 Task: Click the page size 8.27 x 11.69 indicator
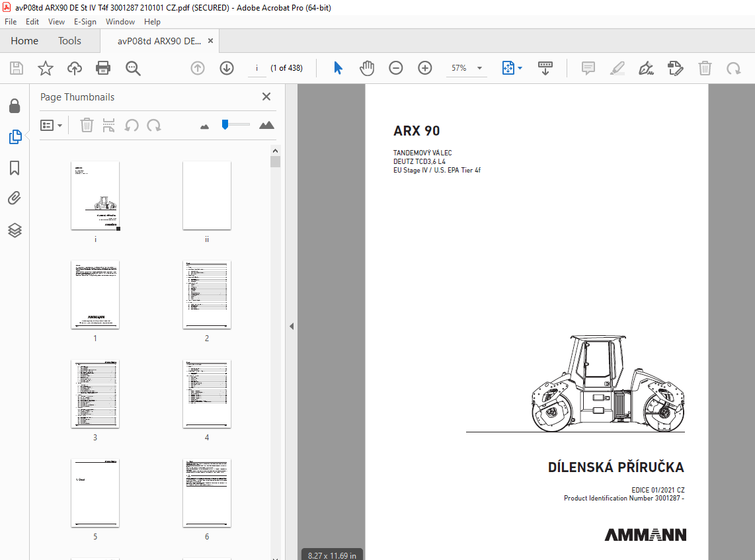pos(333,555)
